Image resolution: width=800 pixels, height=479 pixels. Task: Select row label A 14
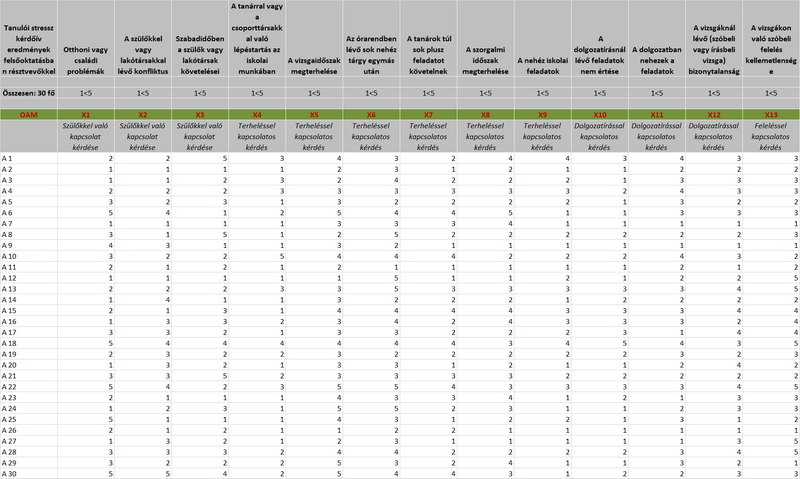click(29, 299)
